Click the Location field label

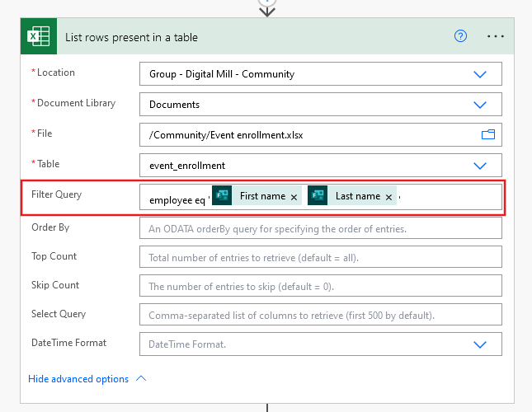point(55,73)
